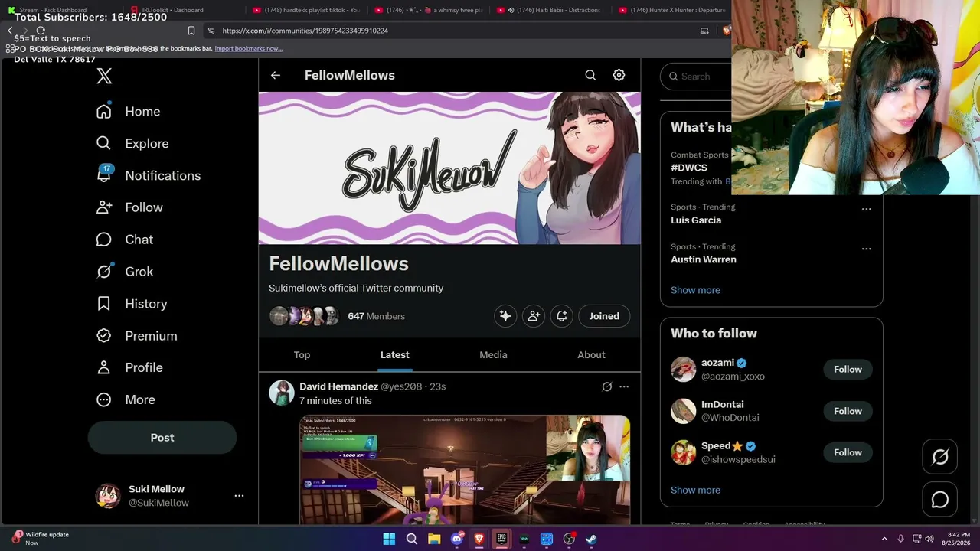The image size is (980, 551).
Task: Select the Latest tab
Action: coord(395,355)
